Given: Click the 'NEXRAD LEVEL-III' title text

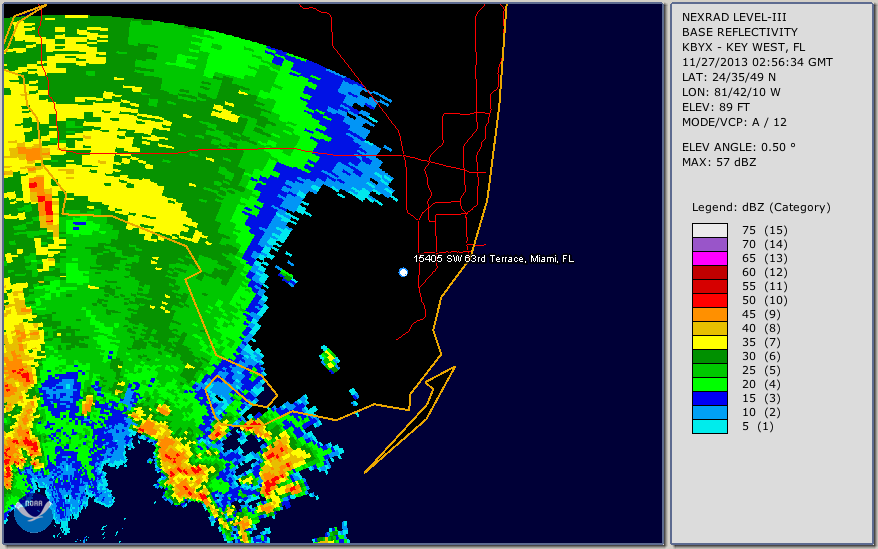Looking at the screenshot, I should coord(734,17).
